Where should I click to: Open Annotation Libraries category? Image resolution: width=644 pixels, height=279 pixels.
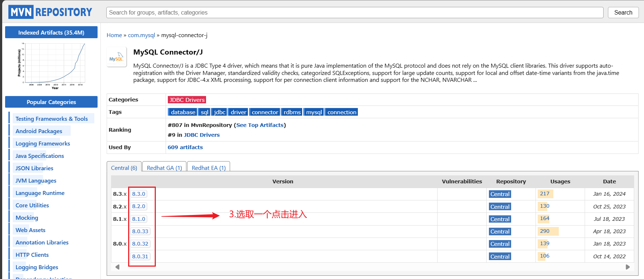click(42, 243)
